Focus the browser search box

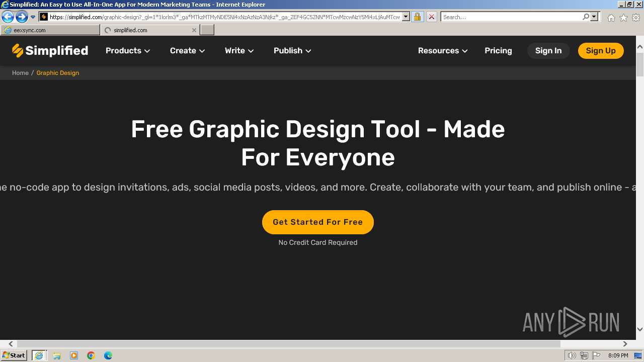pyautogui.click(x=512, y=17)
